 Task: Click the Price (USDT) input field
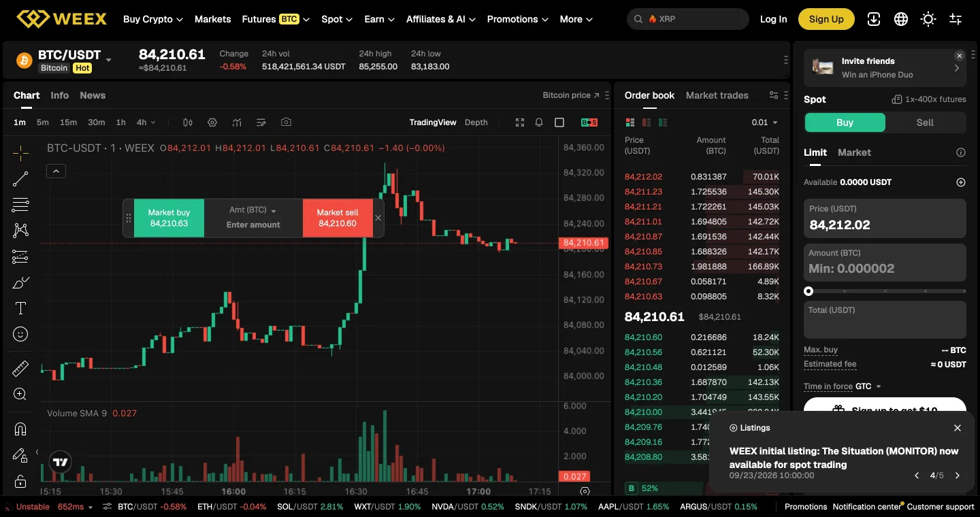coord(885,218)
